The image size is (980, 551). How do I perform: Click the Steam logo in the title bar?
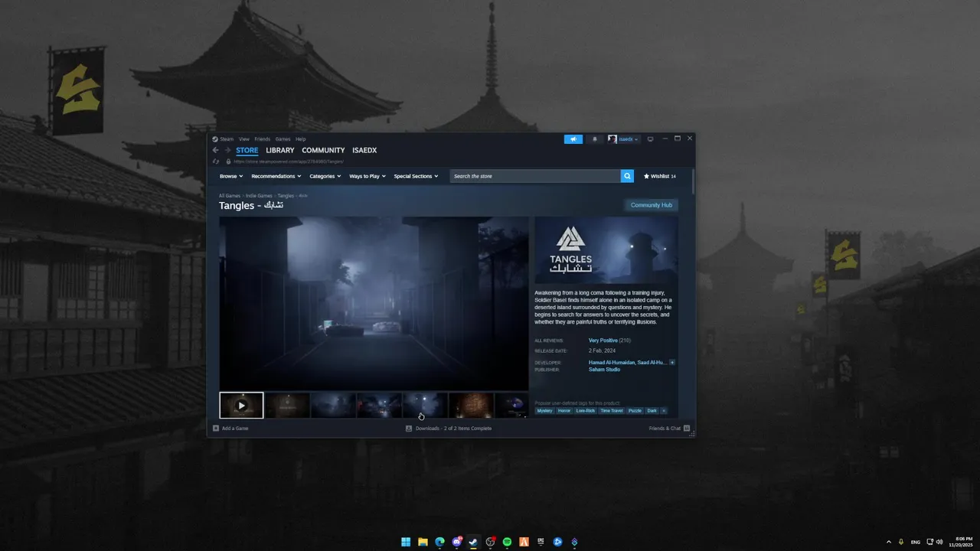tap(215, 139)
